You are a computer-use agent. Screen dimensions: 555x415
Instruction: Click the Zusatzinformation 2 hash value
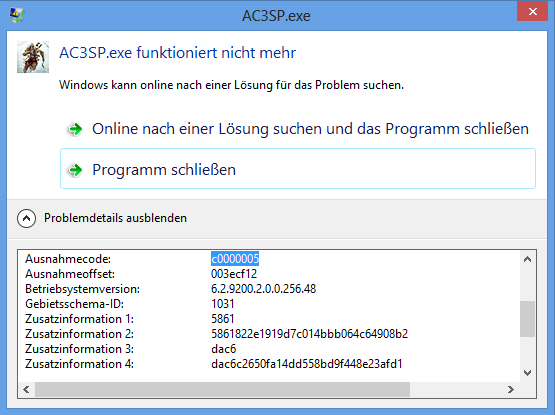(x=309, y=334)
